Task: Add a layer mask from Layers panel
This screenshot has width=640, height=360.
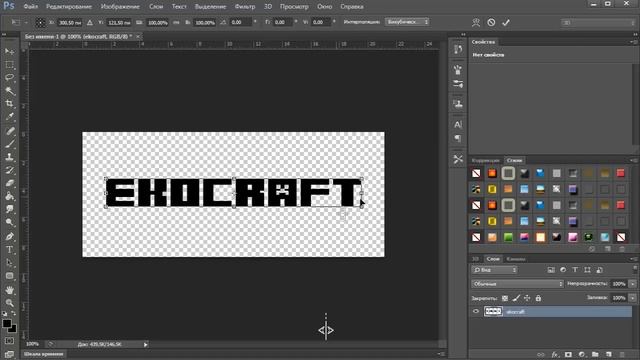Action: [568, 354]
